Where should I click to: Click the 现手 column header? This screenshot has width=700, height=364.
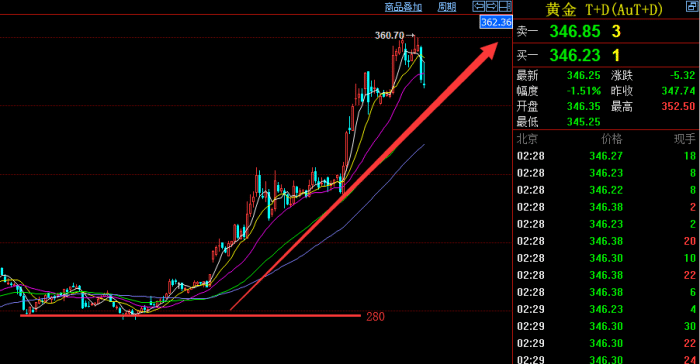click(x=684, y=139)
